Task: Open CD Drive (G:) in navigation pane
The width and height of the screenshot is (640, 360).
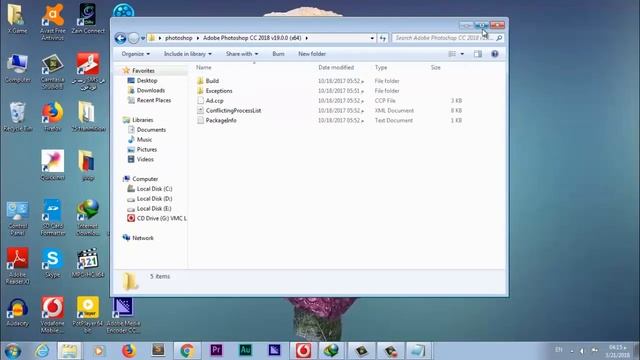Action: point(161,218)
